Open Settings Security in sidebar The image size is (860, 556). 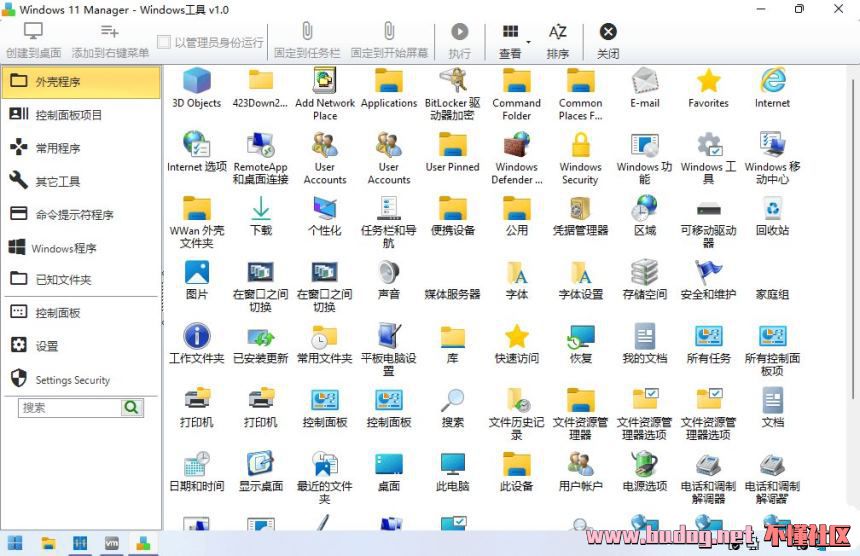[81, 379]
